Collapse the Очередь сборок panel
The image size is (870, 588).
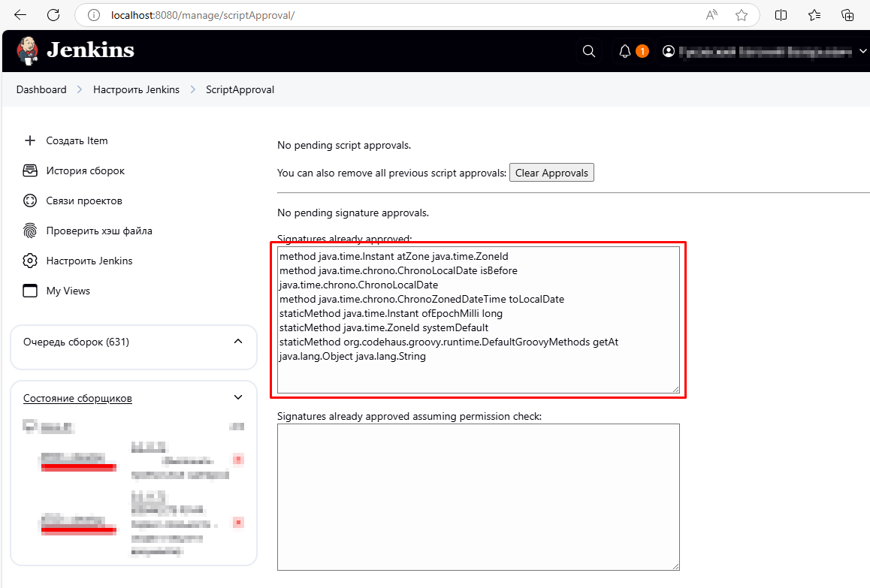coord(238,342)
